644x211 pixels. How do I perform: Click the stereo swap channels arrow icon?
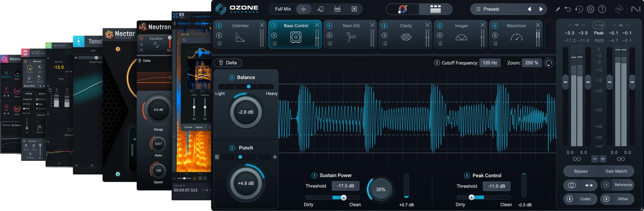589,185
